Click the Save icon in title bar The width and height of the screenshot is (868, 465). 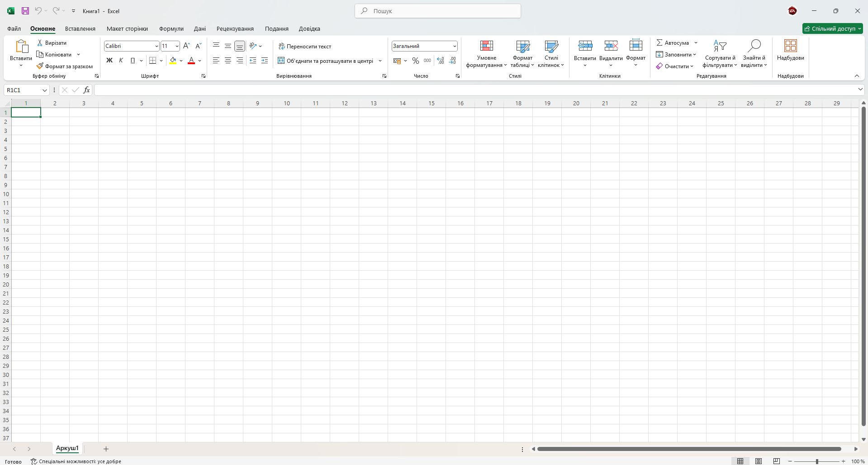click(x=25, y=11)
